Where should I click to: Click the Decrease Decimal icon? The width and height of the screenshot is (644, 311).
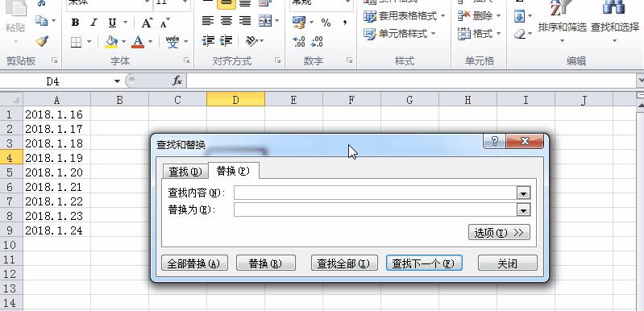317,41
